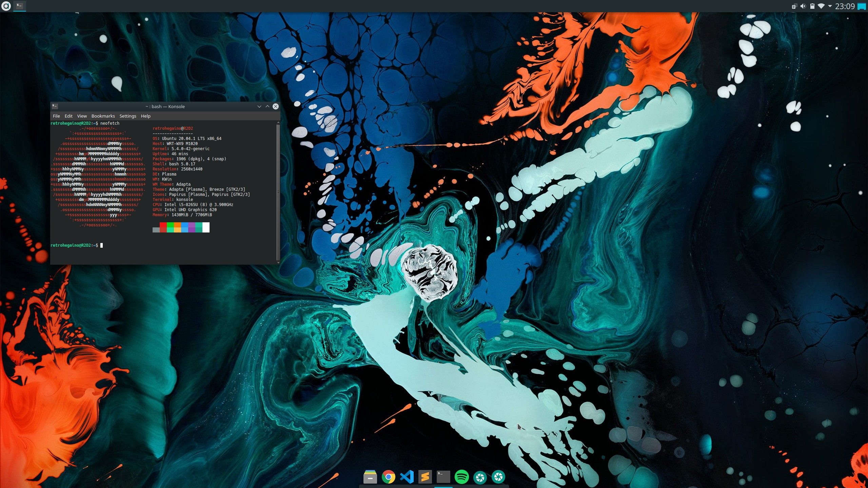This screenshot has width=868, height=488.
Task: Click the Konsole task in top panel
Action: (x=20, y=6)
